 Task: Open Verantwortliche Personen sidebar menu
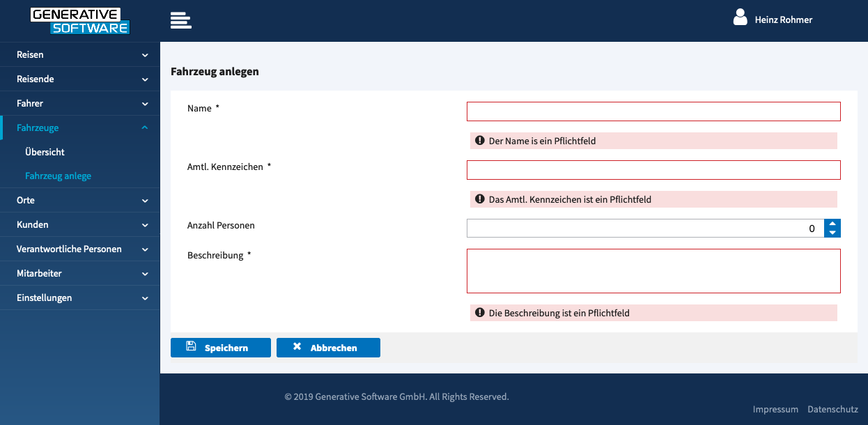pos(80,249)
